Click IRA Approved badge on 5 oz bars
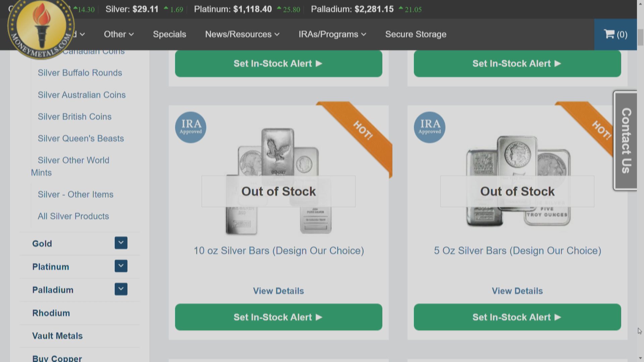 (429, 127)
